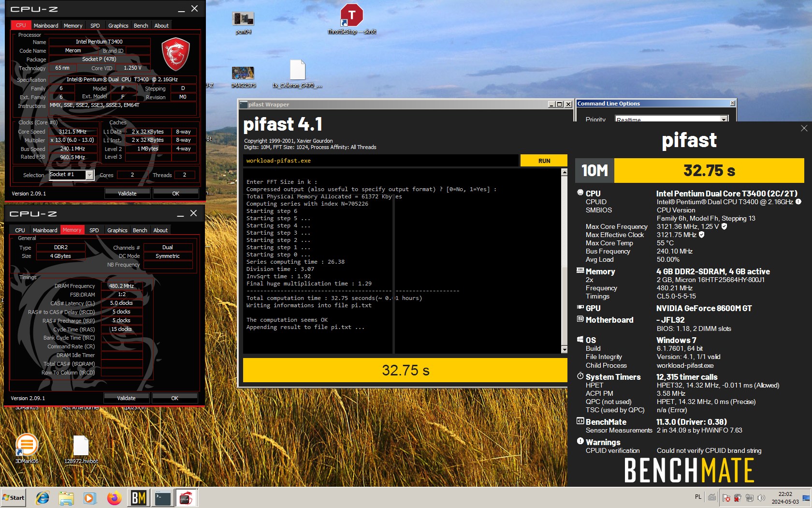Click the Motherboard icon in BenchMate result

point(580,319)
